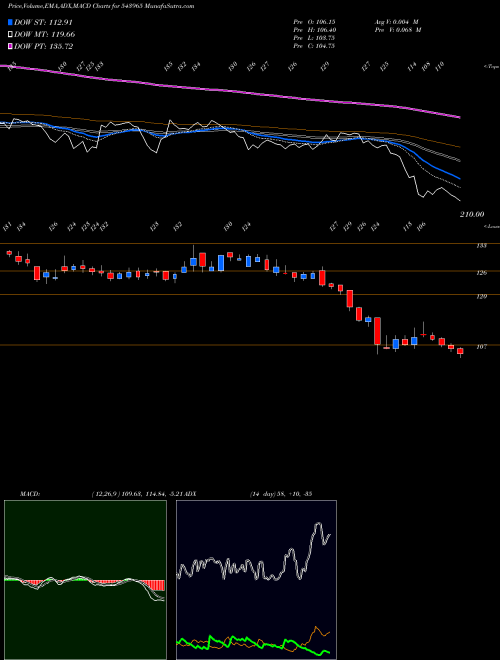
Task: Select the 'DOW ST: 112.91' label
Action: (43, 22)
